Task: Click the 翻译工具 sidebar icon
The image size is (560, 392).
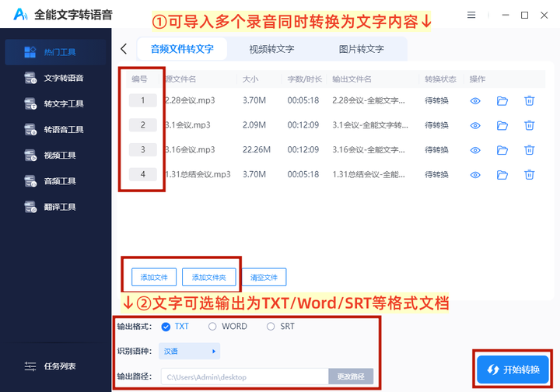Action: (30, 207)
